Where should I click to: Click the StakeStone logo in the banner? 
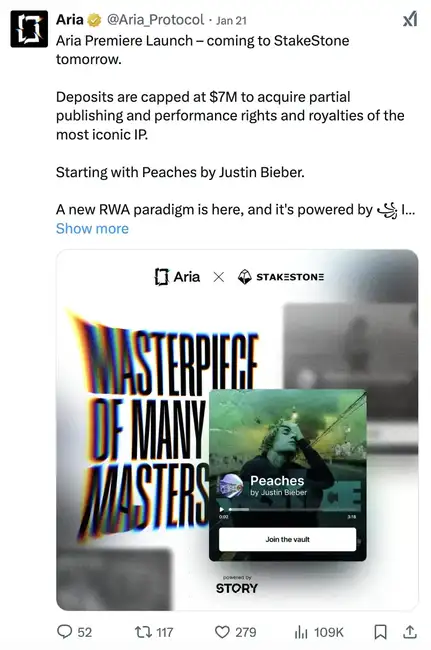point(281,276)
